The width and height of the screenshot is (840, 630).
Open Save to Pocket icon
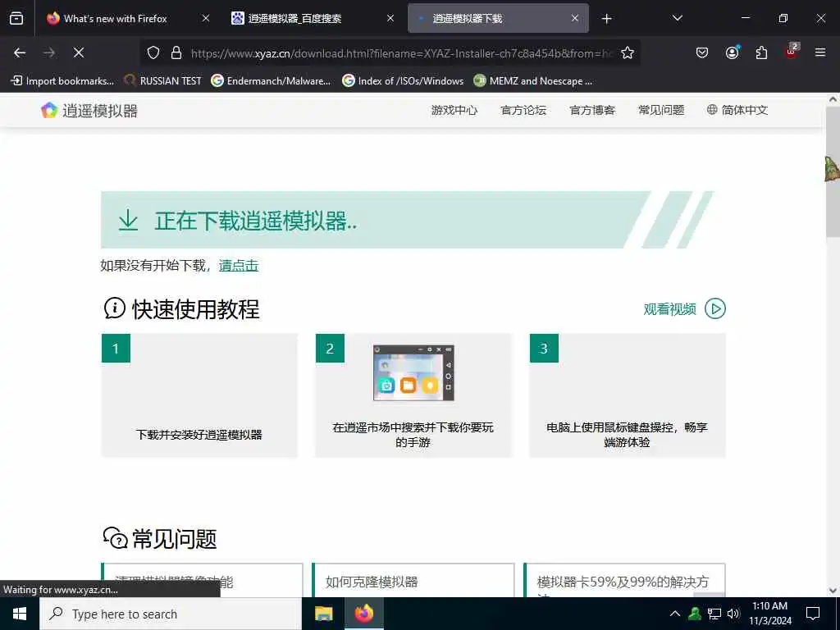[702, 52]
